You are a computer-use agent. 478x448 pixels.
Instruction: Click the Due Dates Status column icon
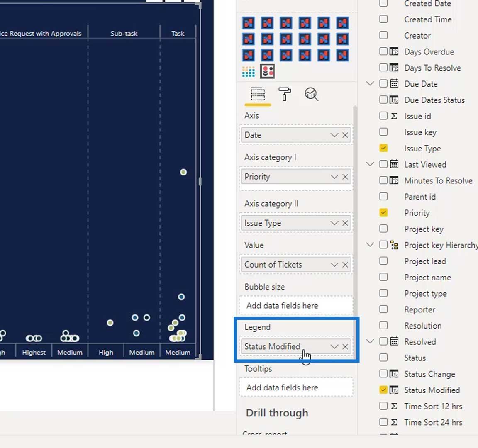click(x=394, y=100)
